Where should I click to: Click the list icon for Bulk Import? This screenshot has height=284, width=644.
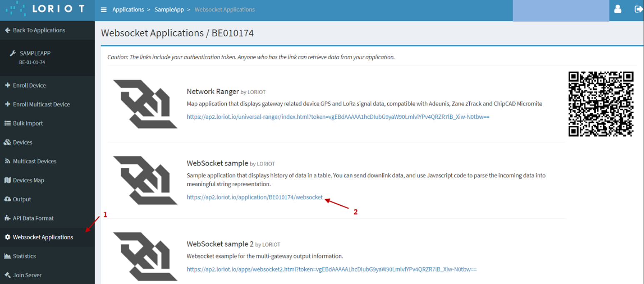[x=8, y=123]
